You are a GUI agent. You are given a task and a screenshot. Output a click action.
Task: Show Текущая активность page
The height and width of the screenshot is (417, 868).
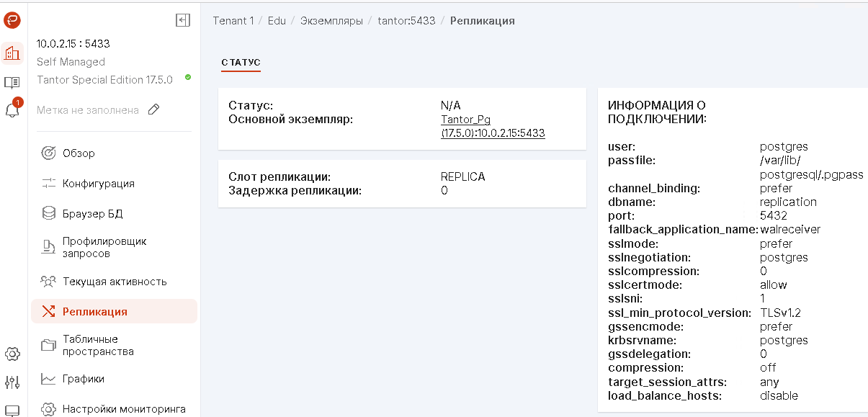pos(115,282)
